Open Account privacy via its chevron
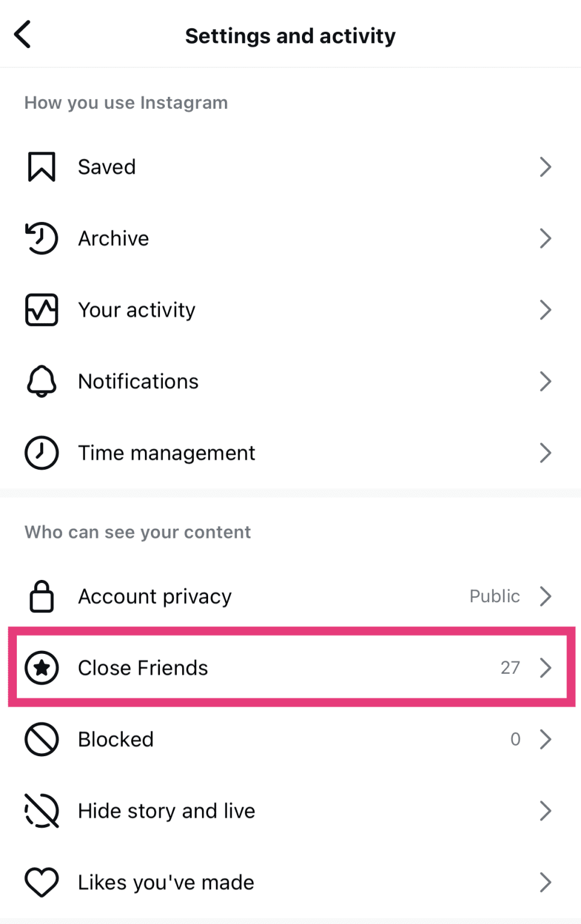Viewport: 581px width, 924px height. point(546,596)
